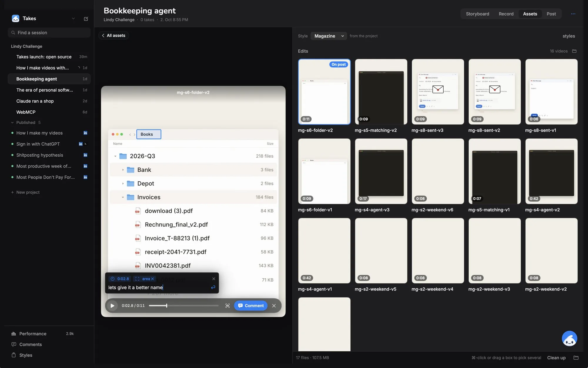
Task: Open the Takes launch: open source session
Action: 49,57
